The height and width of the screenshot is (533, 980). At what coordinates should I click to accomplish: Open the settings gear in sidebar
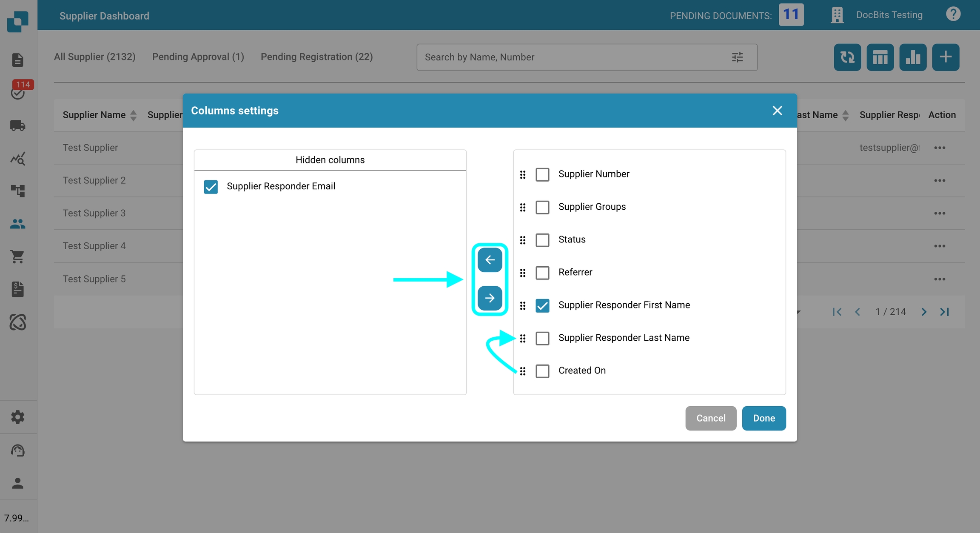tap(18, 417)
